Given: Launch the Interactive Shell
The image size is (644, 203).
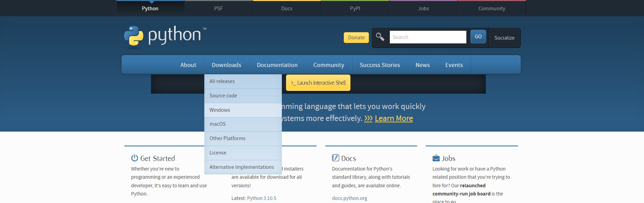Looking at the screenshot, I should pos(318,83).
